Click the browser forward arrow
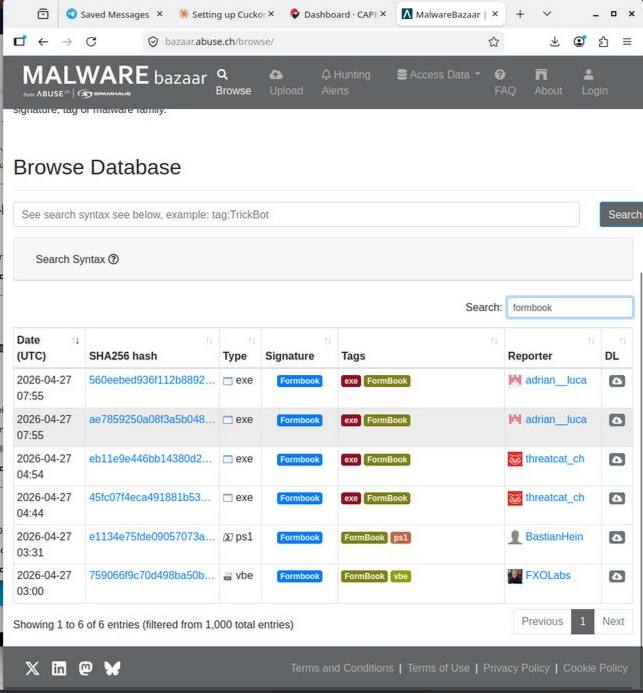Image resolution: width=643 pixels, height=693 pixels. coord(67,42)
